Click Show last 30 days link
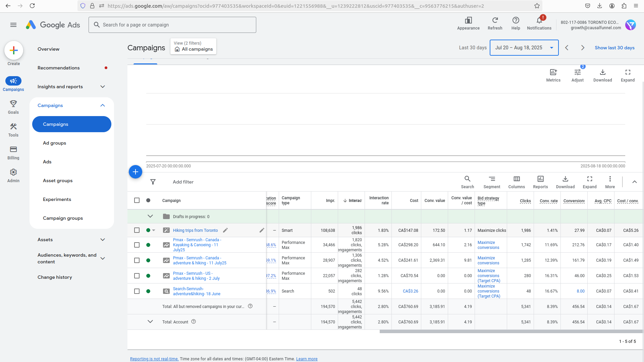The height and width of the screenshot is (362, 644). [614, 48]
